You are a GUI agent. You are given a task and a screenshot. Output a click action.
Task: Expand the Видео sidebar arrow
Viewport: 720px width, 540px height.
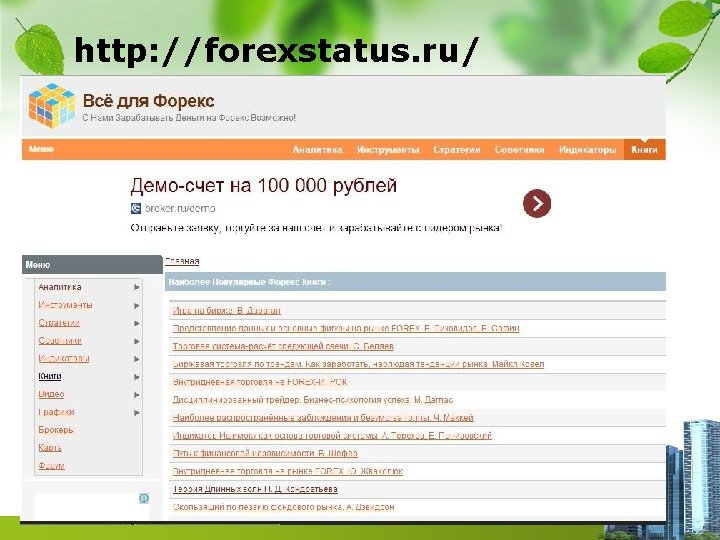(136, 395)
